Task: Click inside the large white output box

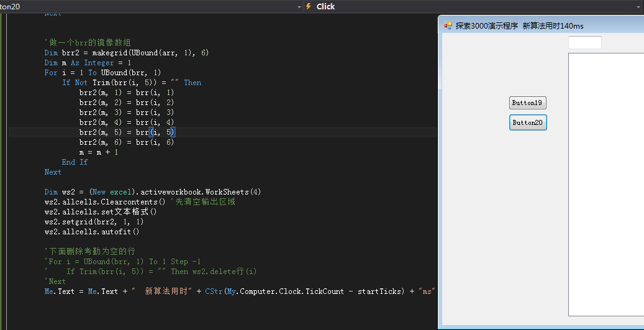Action: coord(606,185)
